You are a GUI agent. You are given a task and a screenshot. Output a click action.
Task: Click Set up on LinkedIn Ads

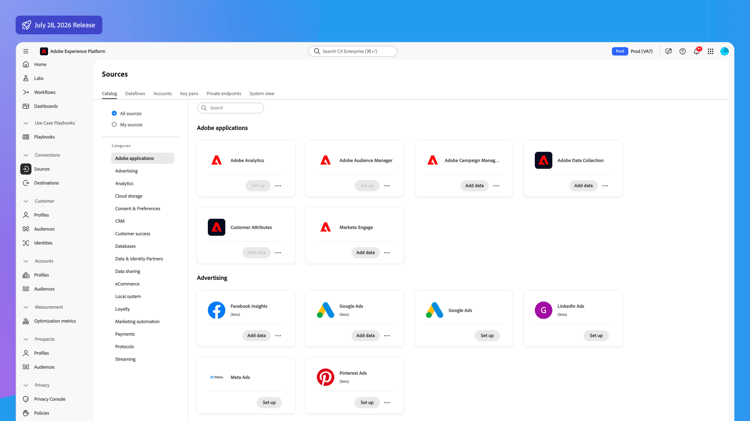click(x=596, y=335)
